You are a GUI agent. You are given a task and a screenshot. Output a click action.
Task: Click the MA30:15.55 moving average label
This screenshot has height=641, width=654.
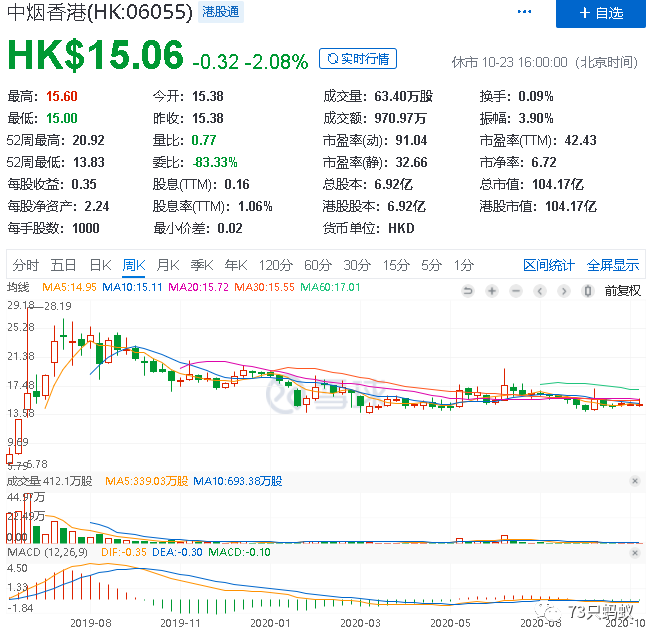264,287
